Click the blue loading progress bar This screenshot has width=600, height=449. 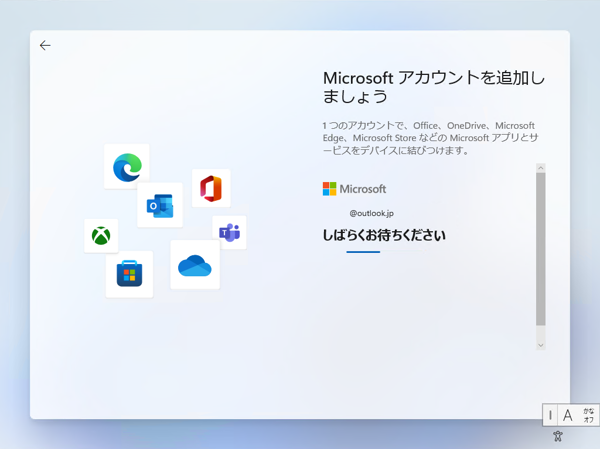(x=363, y=252)
